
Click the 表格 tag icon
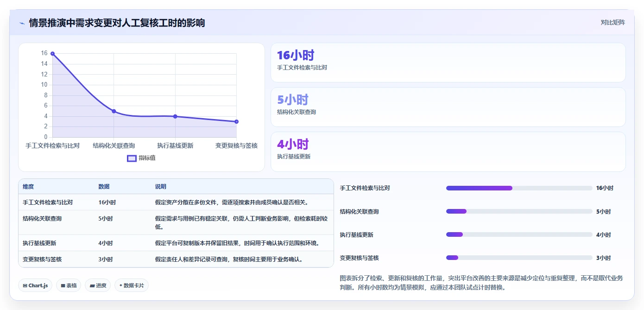[63, 286]
